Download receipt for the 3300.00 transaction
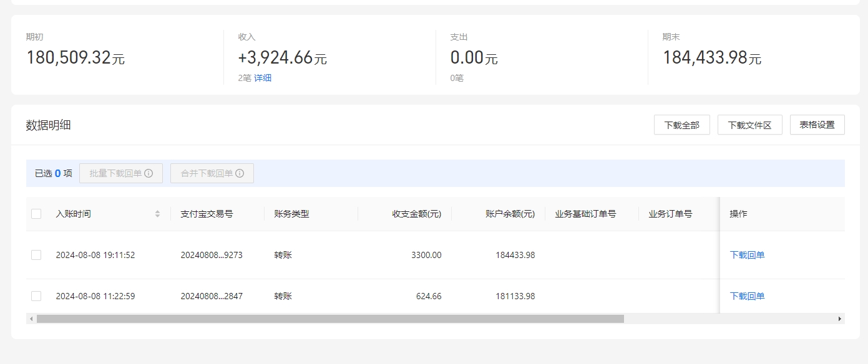Viewport: 868px width, 364px height. coord(747,255)
